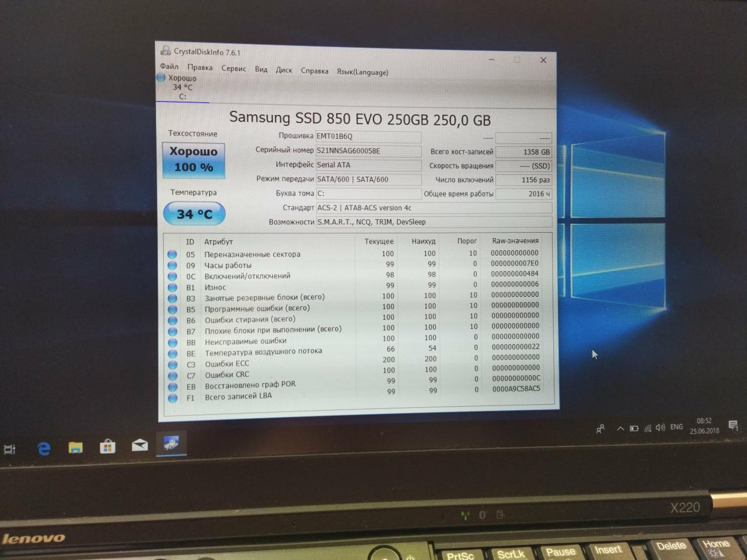Click the status icon for Ошибки CRC row
The height and width of the screenshot is (560, 747).
coord(172,376)
